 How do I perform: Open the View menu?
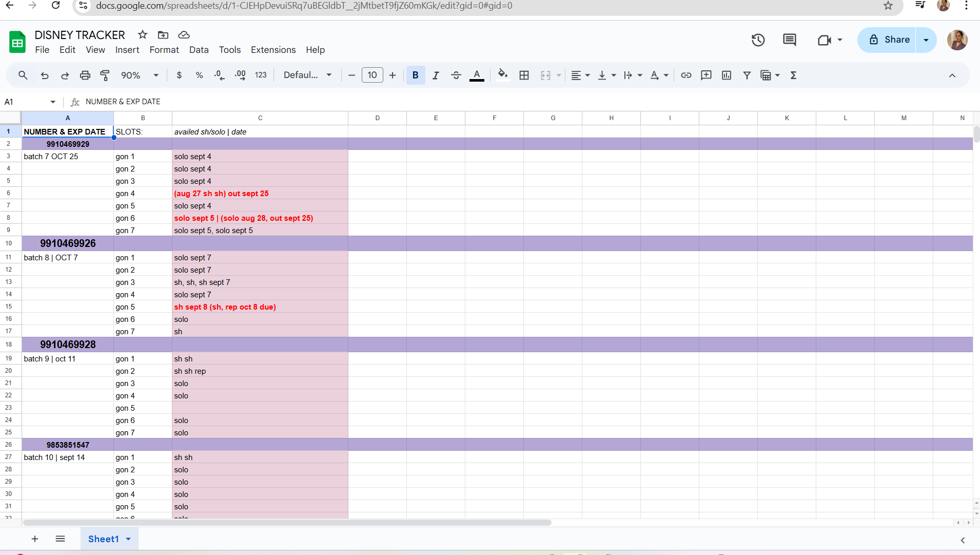(x=95, y=50)
